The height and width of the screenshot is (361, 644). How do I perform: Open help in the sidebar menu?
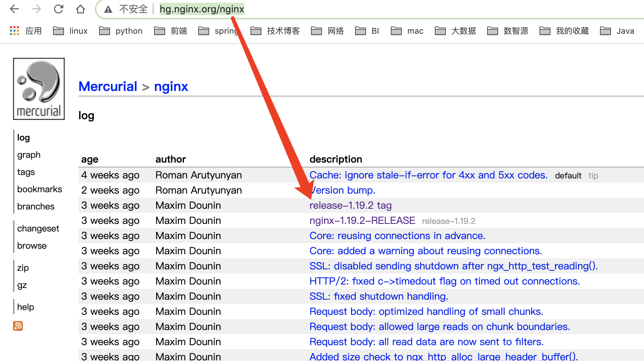click(x=26, y=307)
